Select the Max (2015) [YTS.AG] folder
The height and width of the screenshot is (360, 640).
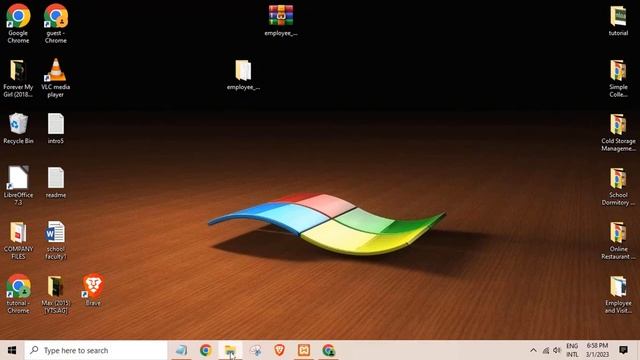[x=56, y=295]
